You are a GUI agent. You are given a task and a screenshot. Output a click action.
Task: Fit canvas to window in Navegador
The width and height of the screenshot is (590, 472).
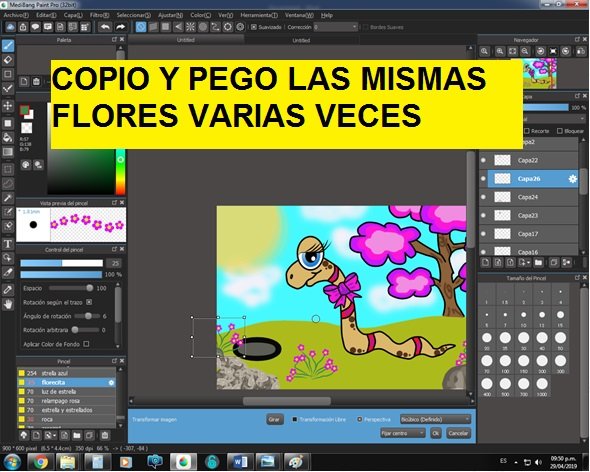tap(512, 51)
